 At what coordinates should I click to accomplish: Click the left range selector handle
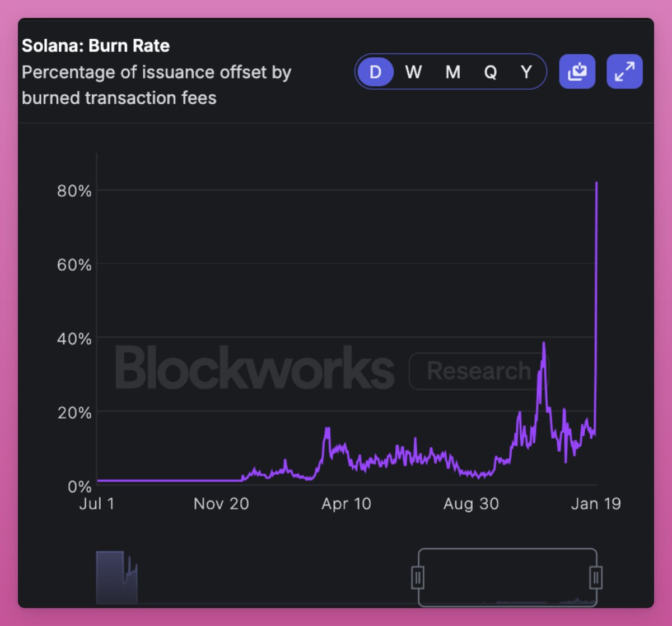[418, 577]
